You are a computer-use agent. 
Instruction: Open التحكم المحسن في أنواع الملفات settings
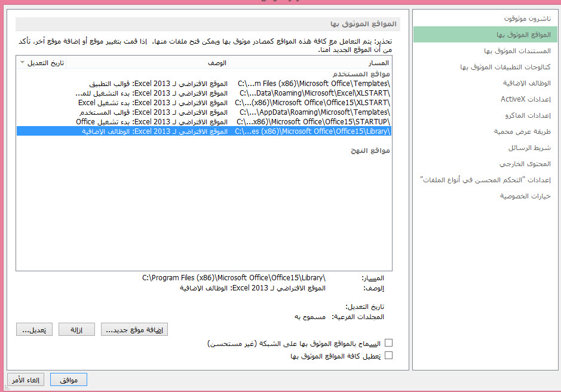click(485, 180)
